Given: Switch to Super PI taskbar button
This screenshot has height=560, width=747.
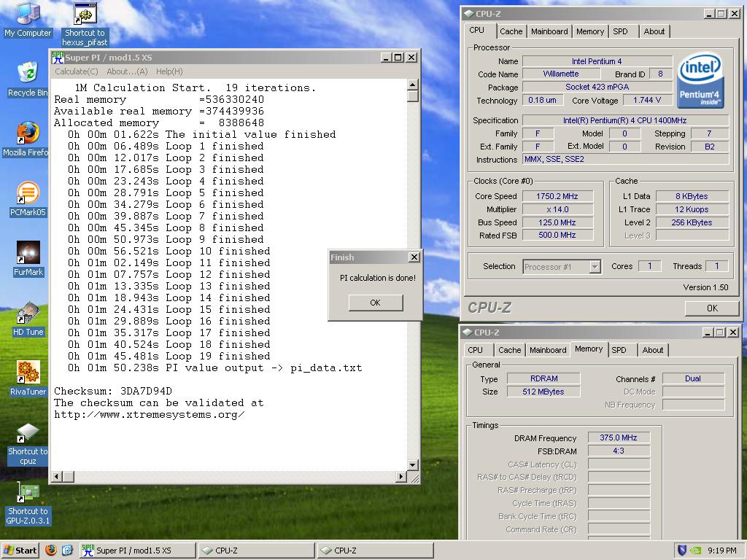Looking at the screenshot, I should tap(138, 551).
